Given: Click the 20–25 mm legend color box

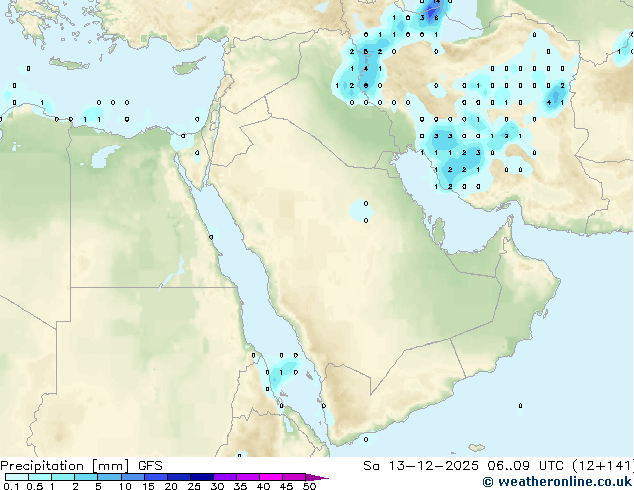Looking at the screenshot, I should coord(178,477).
